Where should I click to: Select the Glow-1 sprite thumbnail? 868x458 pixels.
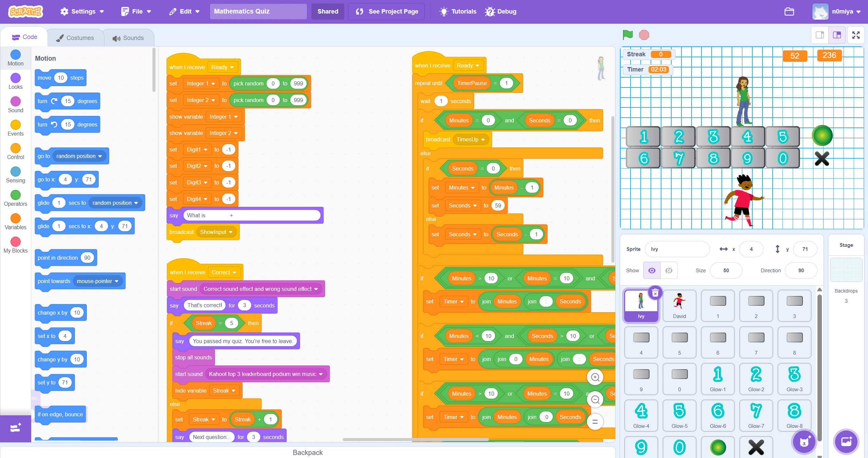(717, 379)
